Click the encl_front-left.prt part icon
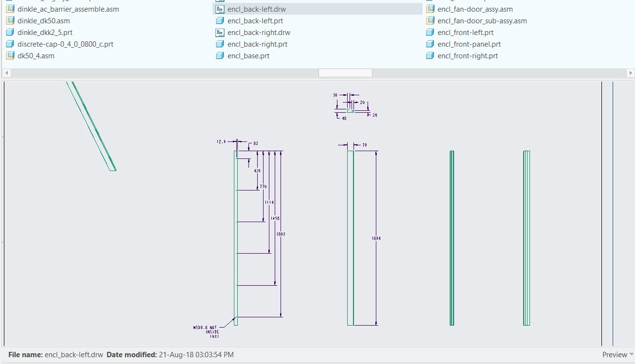Screen dimensions: 635x364 [x=430, y=32]
